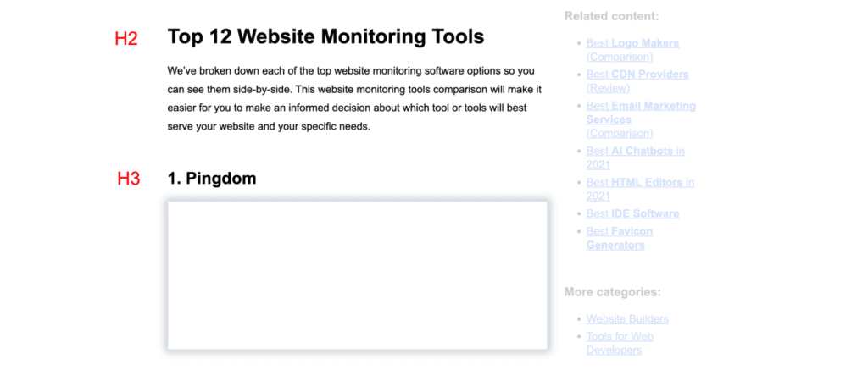Click the bullet beside Website Builders
The width and height of the screenshot is (868, 370).
[x=576, y=319]
